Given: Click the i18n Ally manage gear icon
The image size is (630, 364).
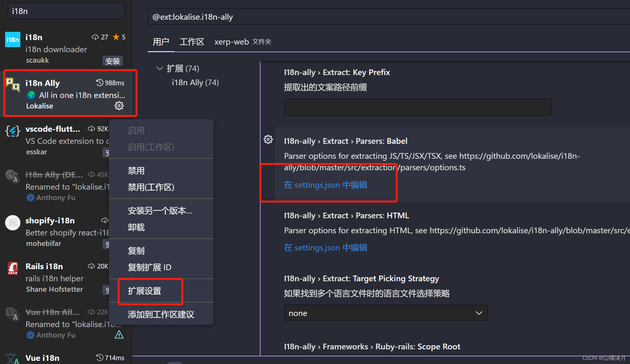Looking at the screenshot, I should pyautogui.click(x=119, y=106).
